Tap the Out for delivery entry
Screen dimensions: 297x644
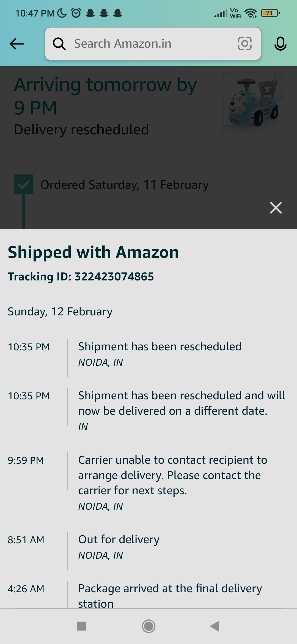[119, 540]
